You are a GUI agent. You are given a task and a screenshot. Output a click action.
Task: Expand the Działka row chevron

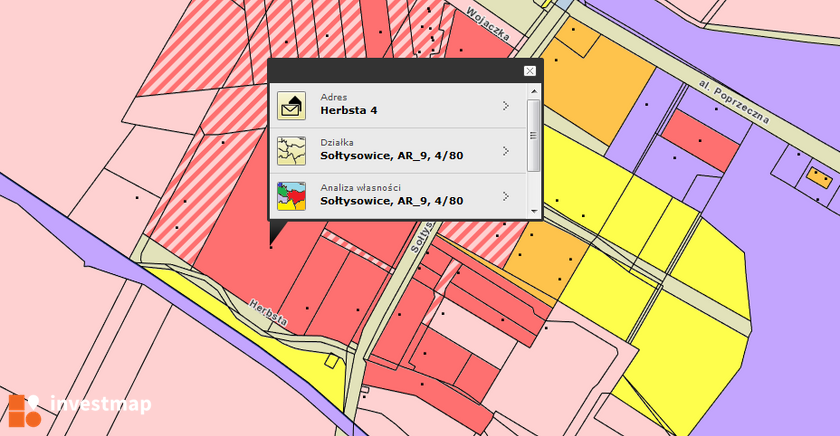coord(506,151)
